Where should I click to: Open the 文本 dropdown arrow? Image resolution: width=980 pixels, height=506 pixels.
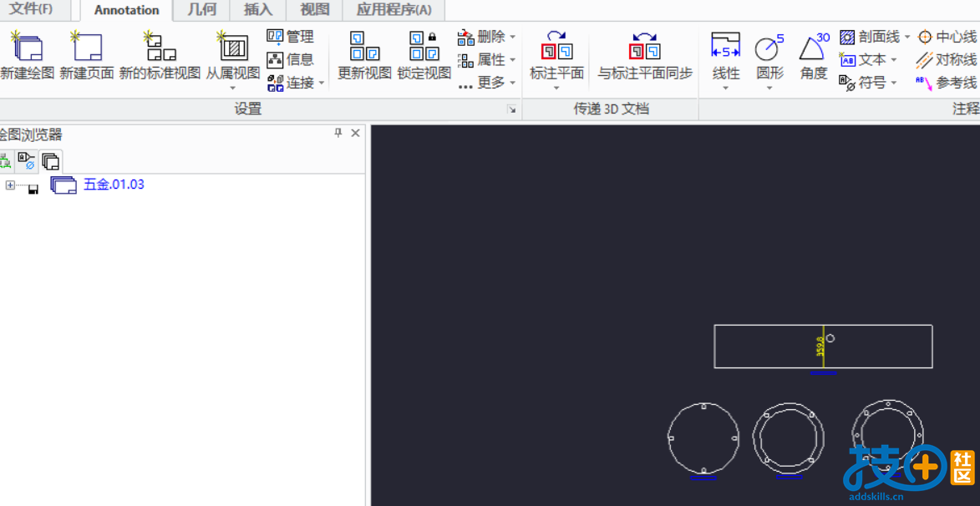(894, 60)
